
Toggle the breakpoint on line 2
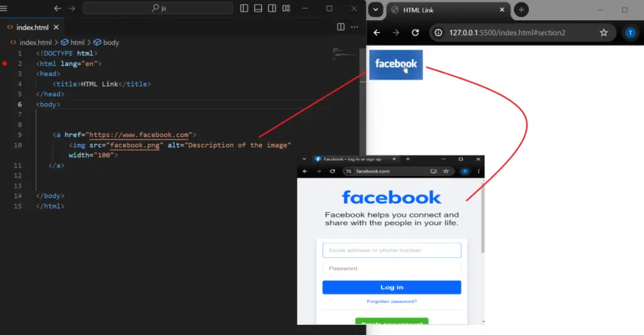pos(4,63)
